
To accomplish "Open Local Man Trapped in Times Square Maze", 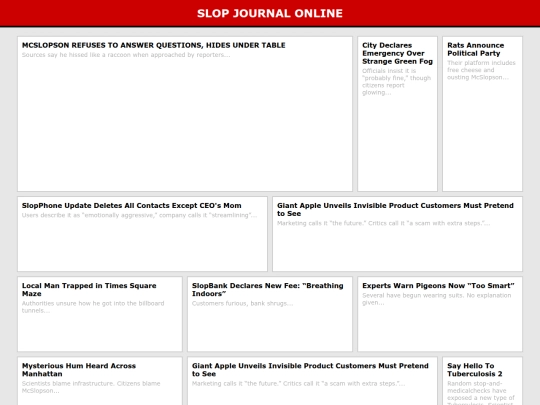I will (89, 290).
